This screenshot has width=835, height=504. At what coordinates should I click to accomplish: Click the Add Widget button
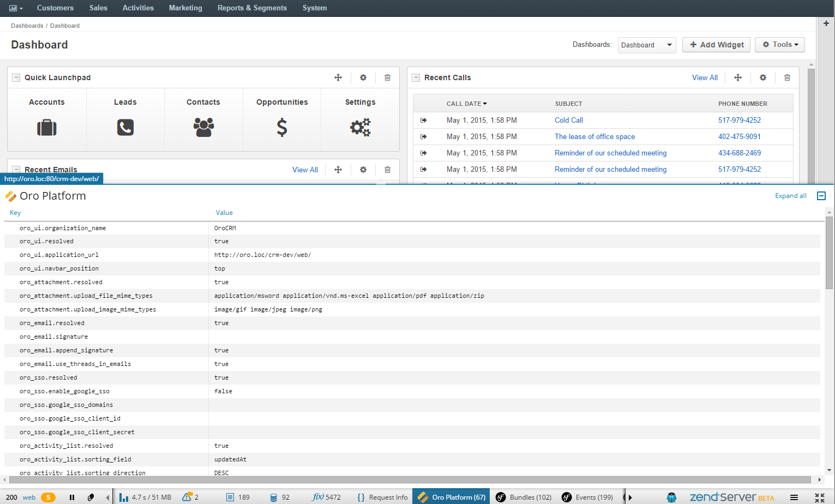717,45
